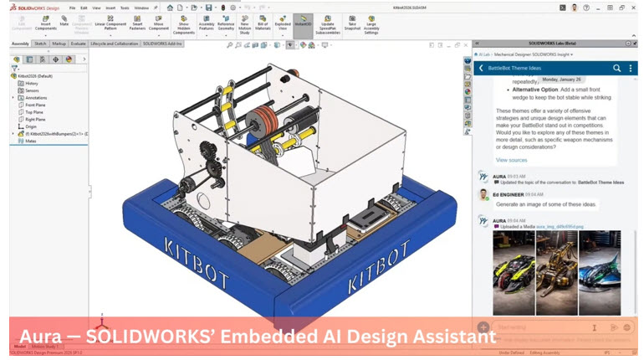This screenshot has width=644, height=360.
Task: Activate the Move Component tool
Action: click(x=159, y=23)
